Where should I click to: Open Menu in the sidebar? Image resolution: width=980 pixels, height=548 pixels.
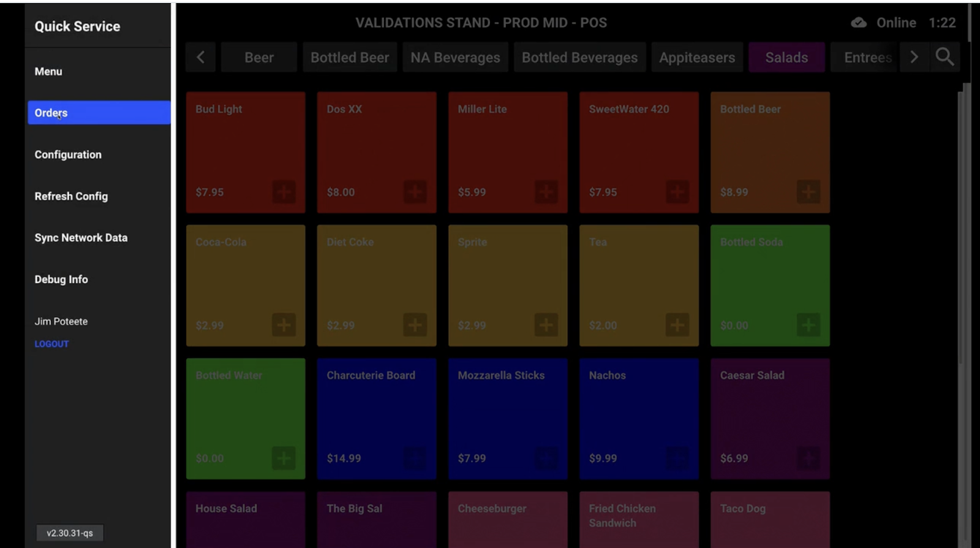click(x=99, y=71)
